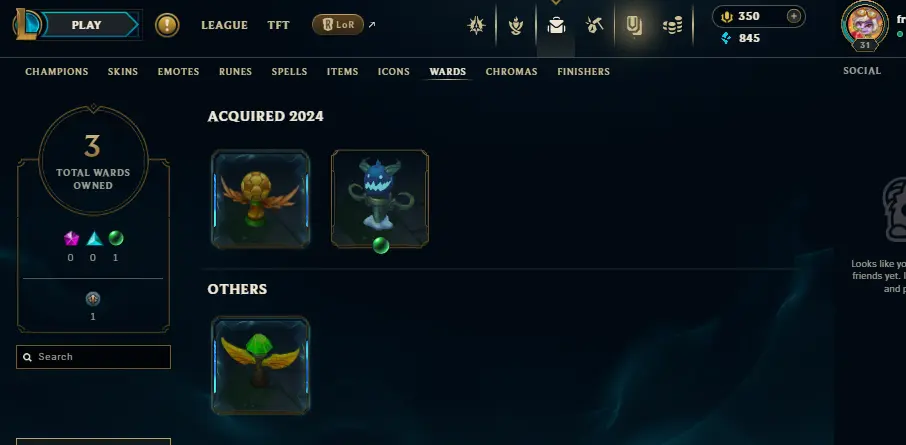906x445 pixels.
Task: Filter by green gem rarity
Action: (x=116, y=238)
